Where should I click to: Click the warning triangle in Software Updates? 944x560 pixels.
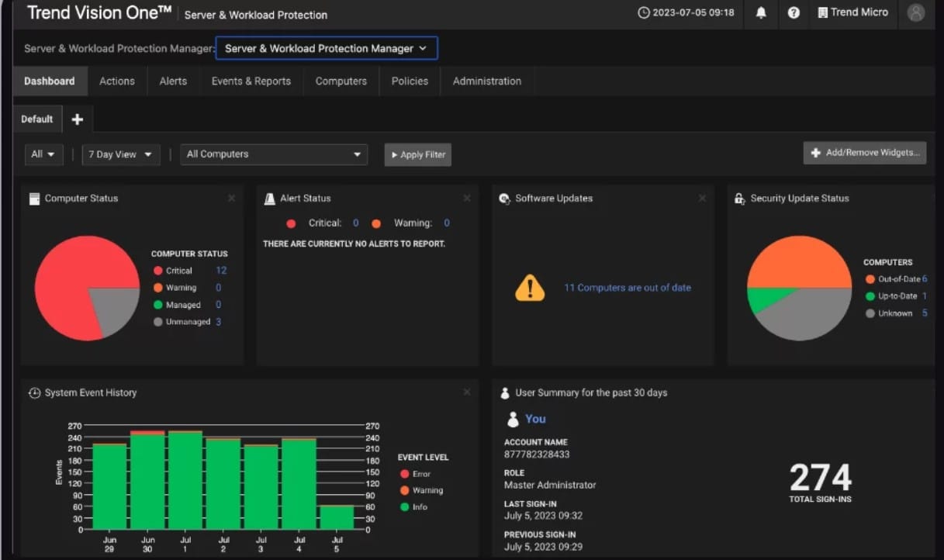(x=529, y=289)
